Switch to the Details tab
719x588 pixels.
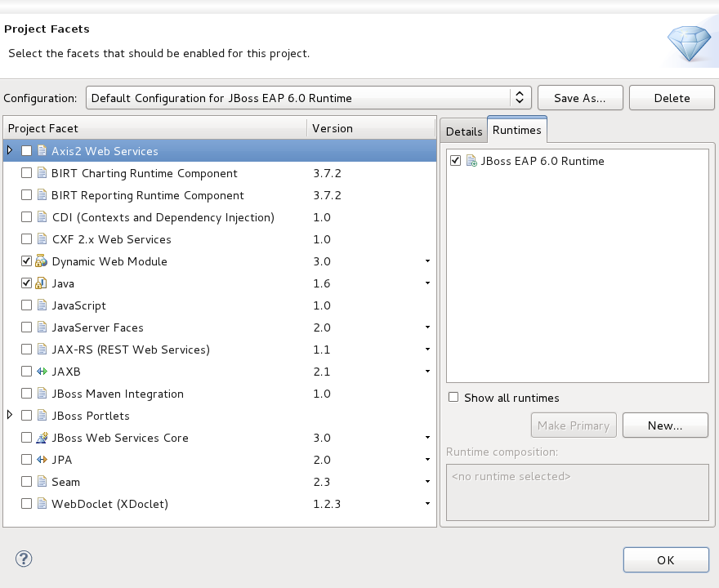[464, 131]
